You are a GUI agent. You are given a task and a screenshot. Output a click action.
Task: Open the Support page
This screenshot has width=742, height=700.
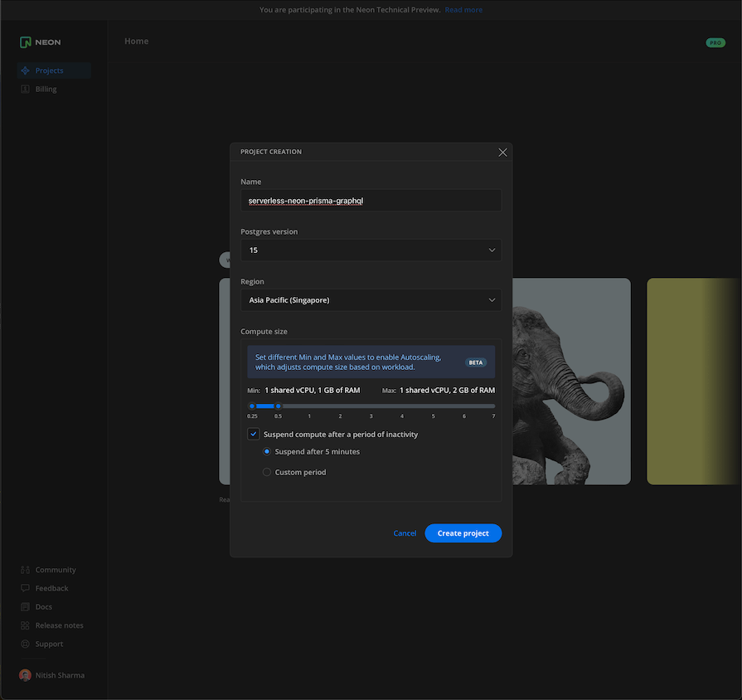click(48, 644)
